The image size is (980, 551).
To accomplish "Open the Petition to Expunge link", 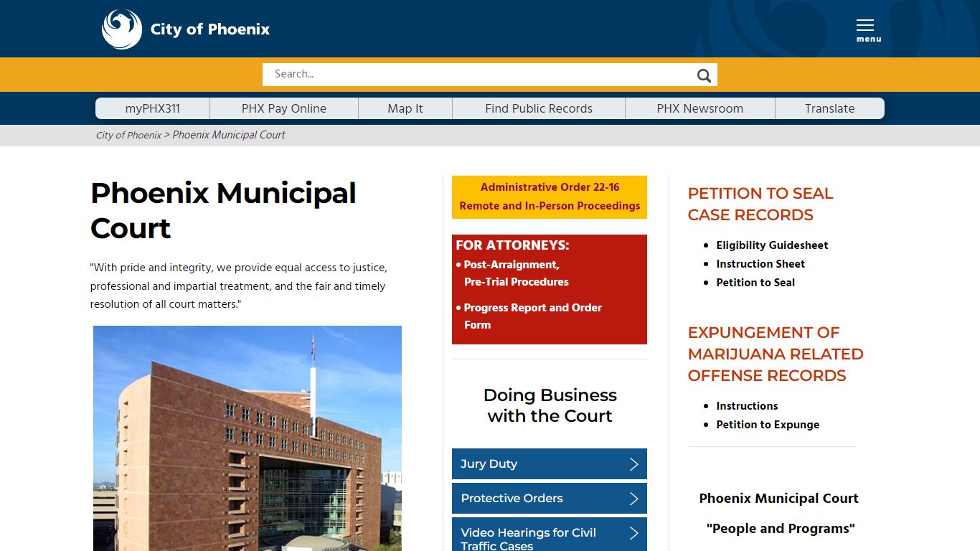I will pyautogui.click(x=768, y=425).
